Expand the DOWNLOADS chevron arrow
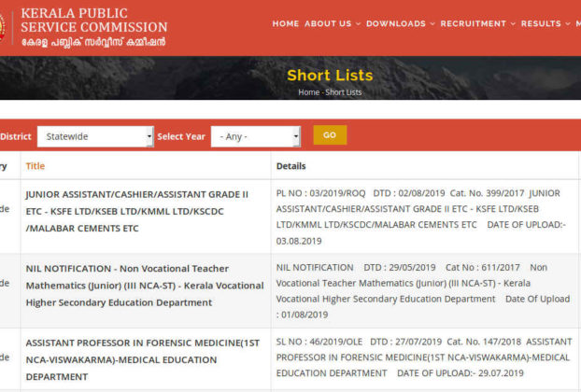Screen dimensions: 581x392 point(432,24)
